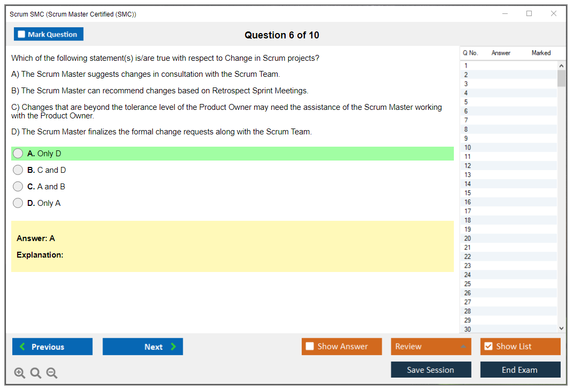The width and height of the screenshot is (574, 392).
Task: Enable the Show Answer checkbox
Action: (x=310, y=347)
